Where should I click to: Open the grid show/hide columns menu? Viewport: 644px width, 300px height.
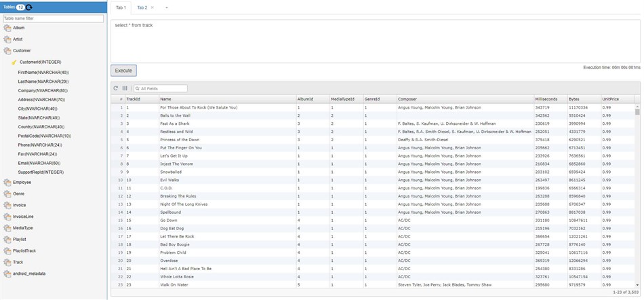(x=125, y=88)
